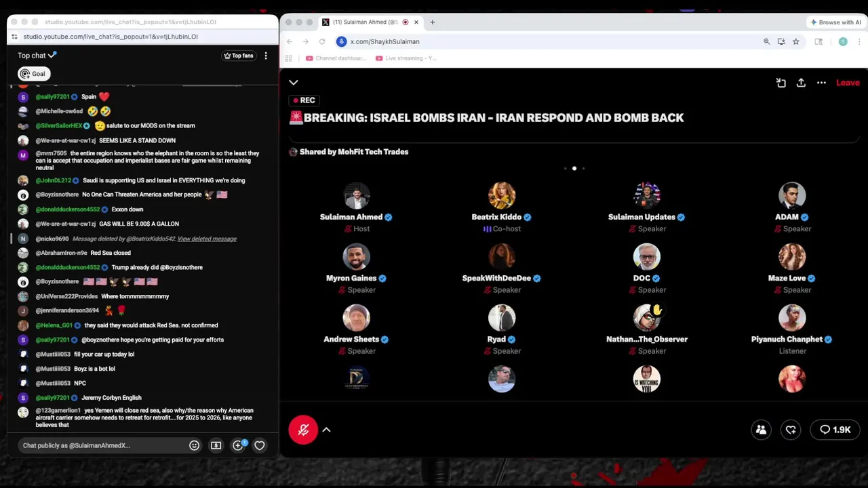Click the site settings icon in YouTube chat window
Viewport: 868px width, 488px height.
(15, 37)
